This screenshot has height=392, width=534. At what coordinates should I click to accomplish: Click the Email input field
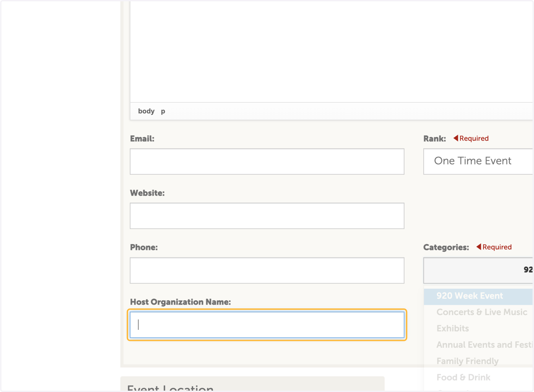pyautogui.click(x=267, y=161)
